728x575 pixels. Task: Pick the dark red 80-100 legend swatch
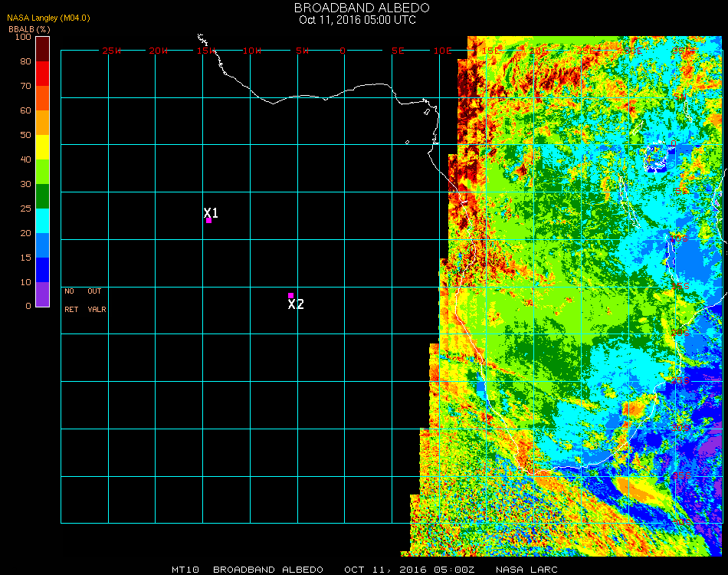click(43, 49)
